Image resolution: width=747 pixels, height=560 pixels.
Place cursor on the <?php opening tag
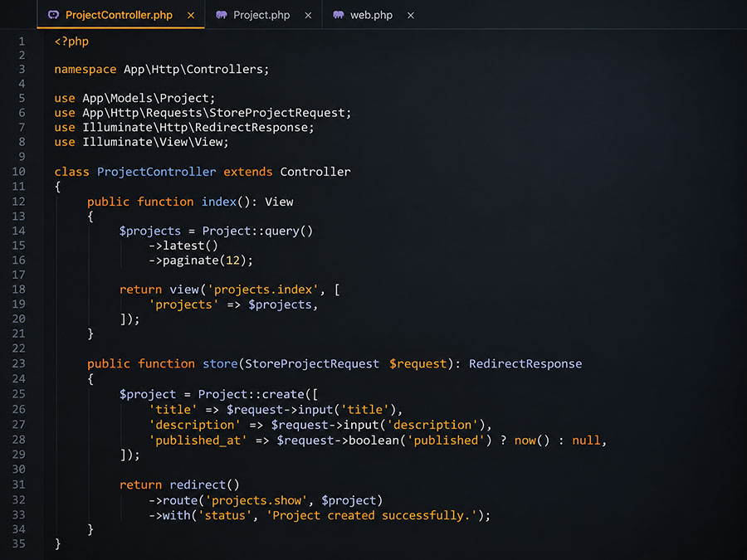point(71,41)
